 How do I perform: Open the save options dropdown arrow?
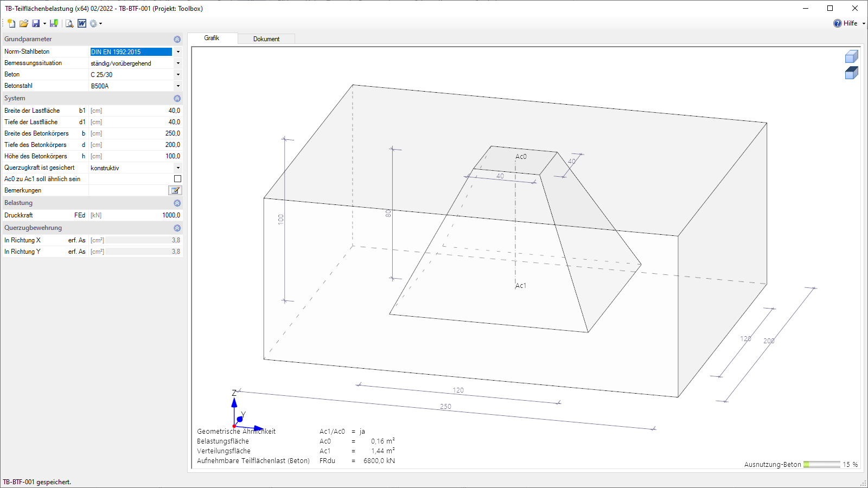pyautogui.click(x=44, y=23)
